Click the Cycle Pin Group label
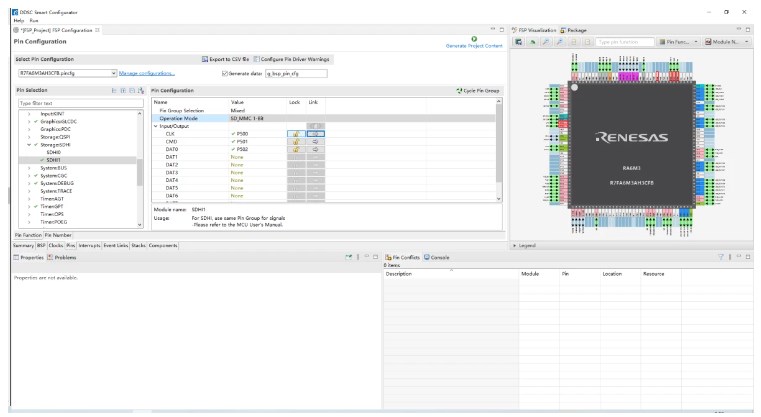 tap(481, 91)
